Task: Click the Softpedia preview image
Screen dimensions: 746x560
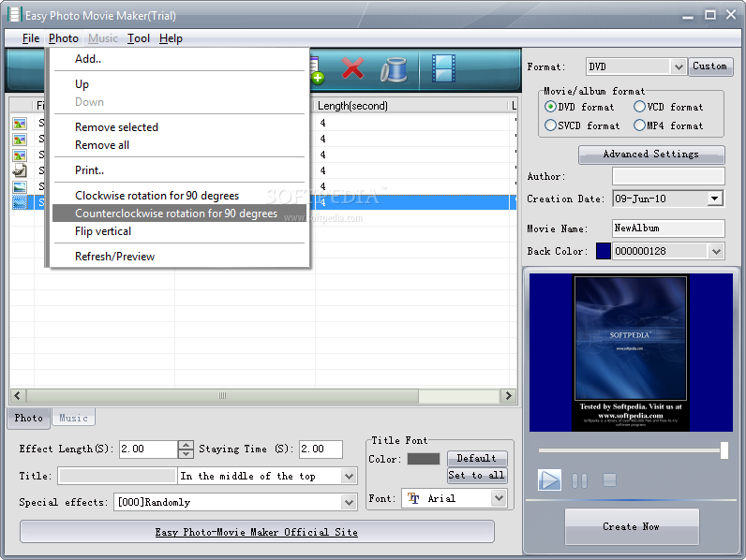Action: click(x=631, y=353)
